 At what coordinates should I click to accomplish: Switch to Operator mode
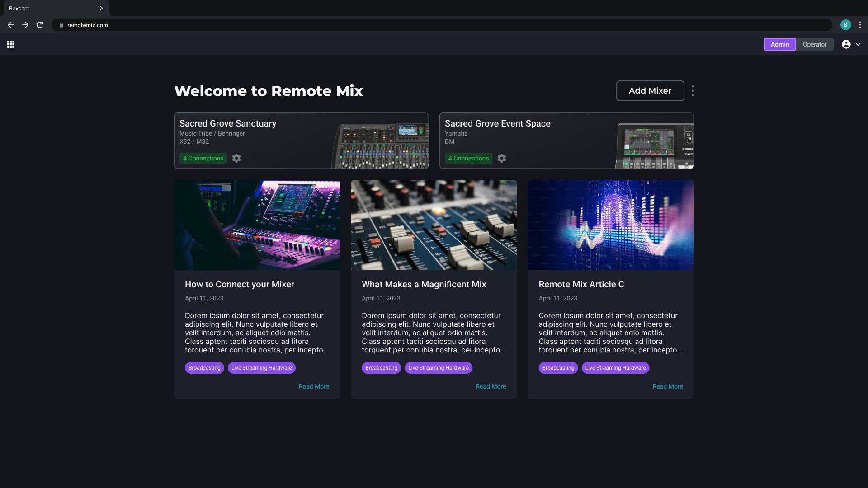(815, 44)
